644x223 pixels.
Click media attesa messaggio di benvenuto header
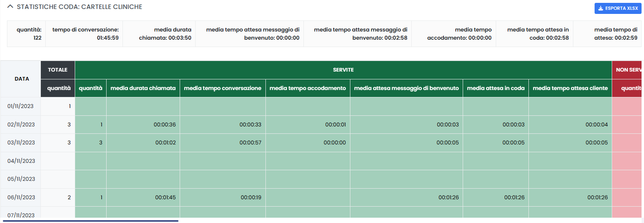pyautogui.click(x=406, y=88)
